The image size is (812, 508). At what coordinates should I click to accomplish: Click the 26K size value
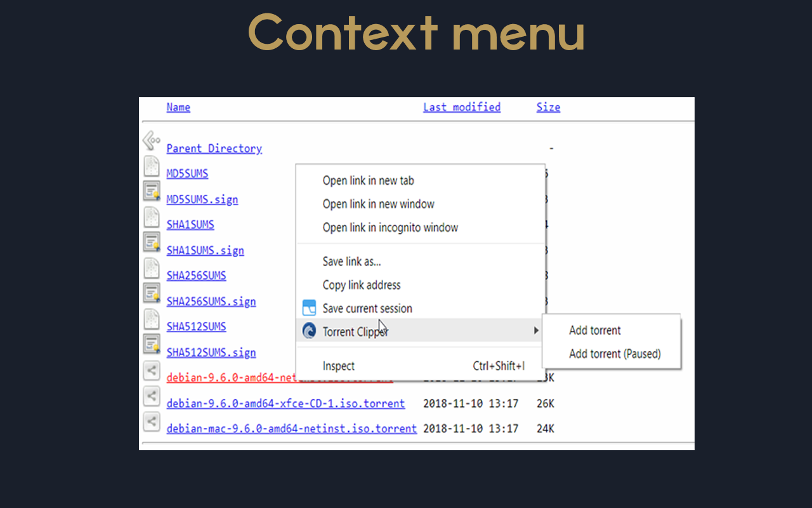point(546,403)
